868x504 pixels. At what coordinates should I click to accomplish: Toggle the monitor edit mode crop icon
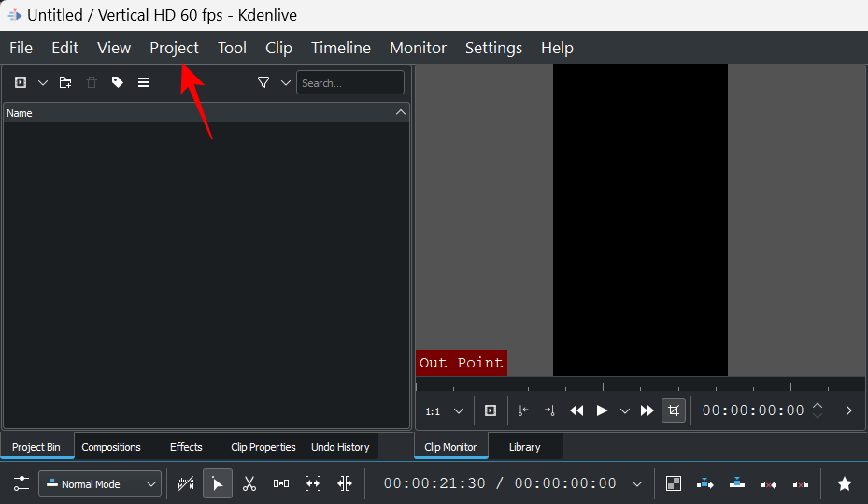click(x=674, y=410)
